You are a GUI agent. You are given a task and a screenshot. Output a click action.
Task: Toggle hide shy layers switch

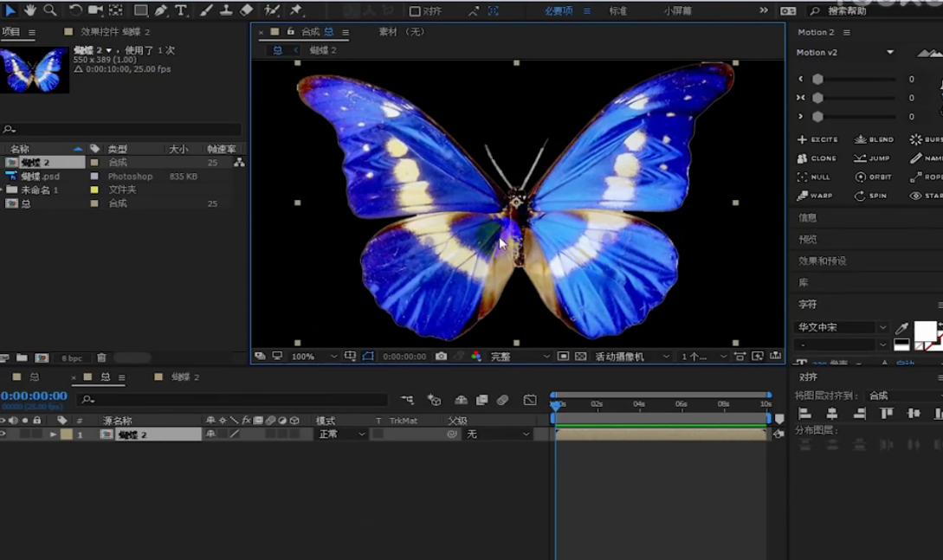coord(462,400)
